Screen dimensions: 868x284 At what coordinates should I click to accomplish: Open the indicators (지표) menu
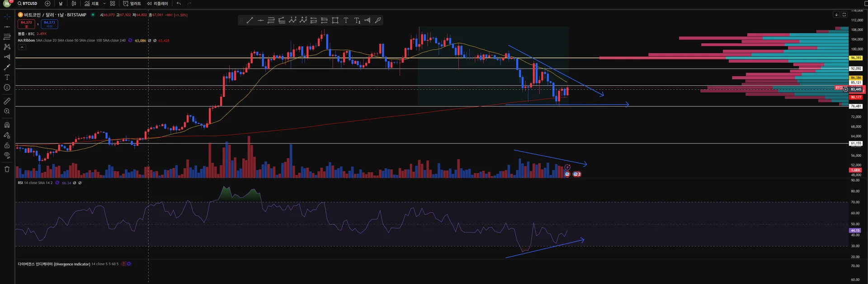92,4
